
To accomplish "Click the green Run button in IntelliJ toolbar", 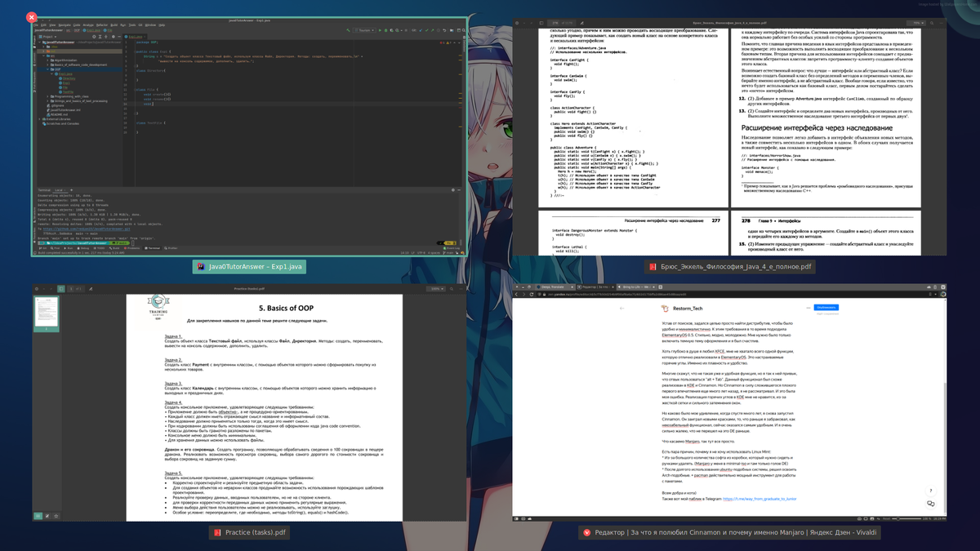I will 380,30.
